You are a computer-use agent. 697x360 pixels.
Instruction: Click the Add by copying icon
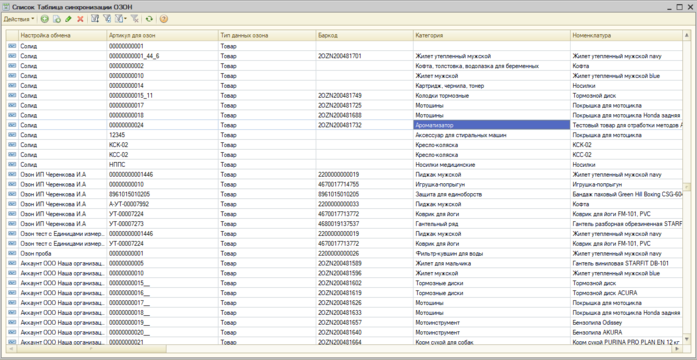click(x=56, y=19)
